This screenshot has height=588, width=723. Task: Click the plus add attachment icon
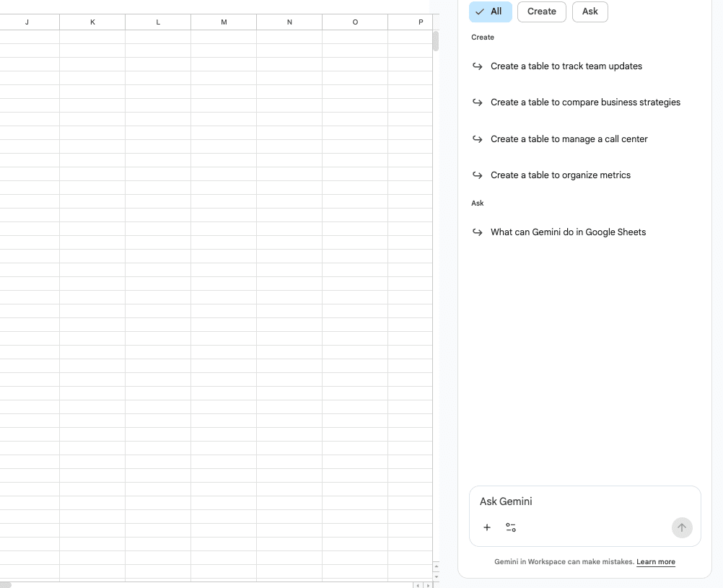[487, 527]
